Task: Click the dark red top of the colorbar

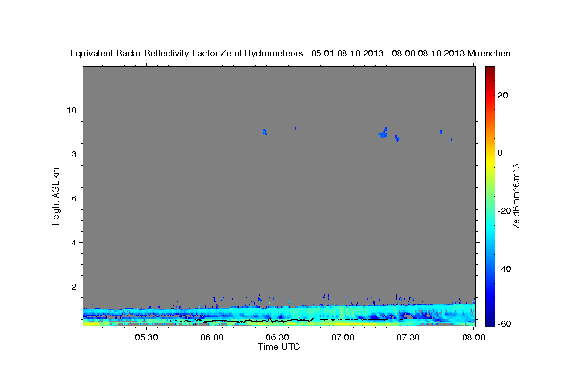Action: click(490, 70)
